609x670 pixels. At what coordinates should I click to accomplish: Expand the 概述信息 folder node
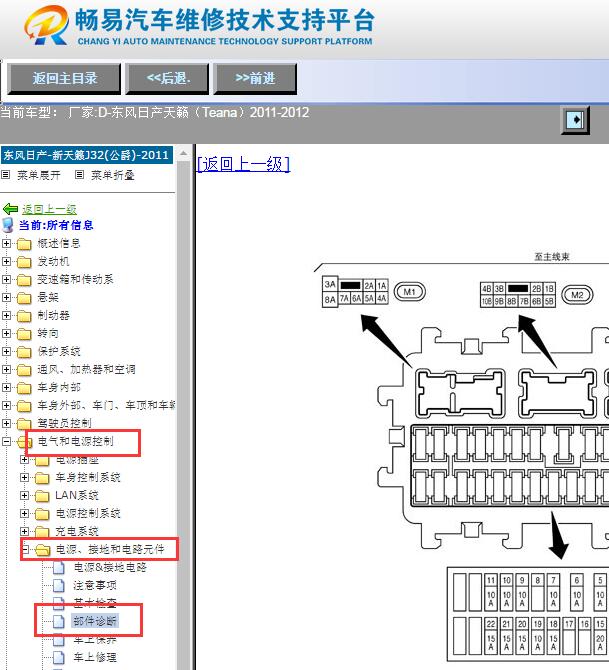pyautogui.click(x=6, y=244)
